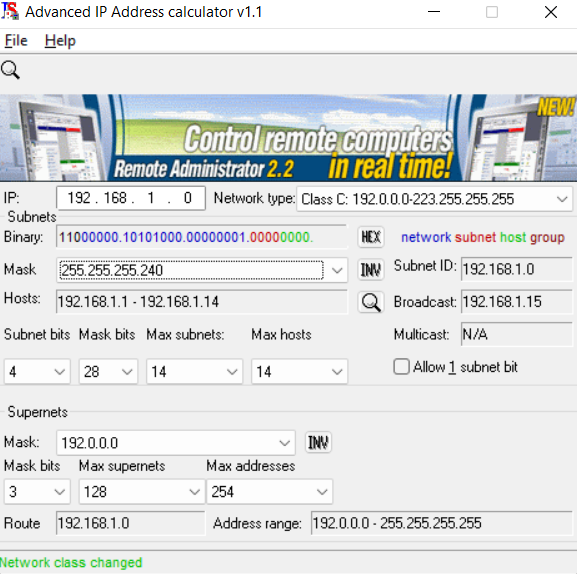Click the Route field 192.168.1.0
This screenshot has height=574, width=577.
131,523
